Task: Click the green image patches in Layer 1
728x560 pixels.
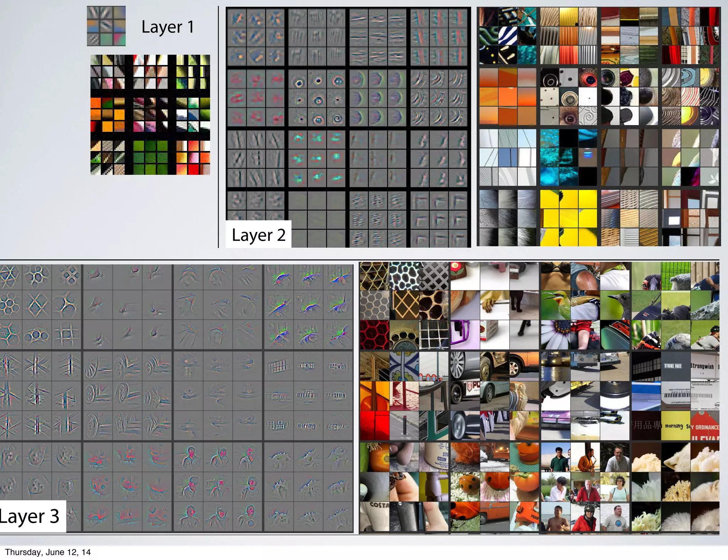Action: 150,157
